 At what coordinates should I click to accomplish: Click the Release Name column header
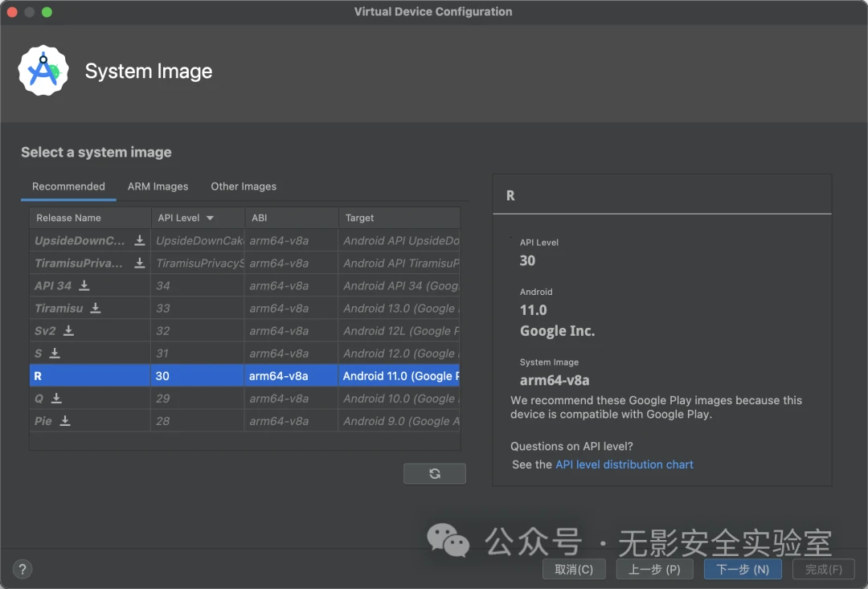69,218
